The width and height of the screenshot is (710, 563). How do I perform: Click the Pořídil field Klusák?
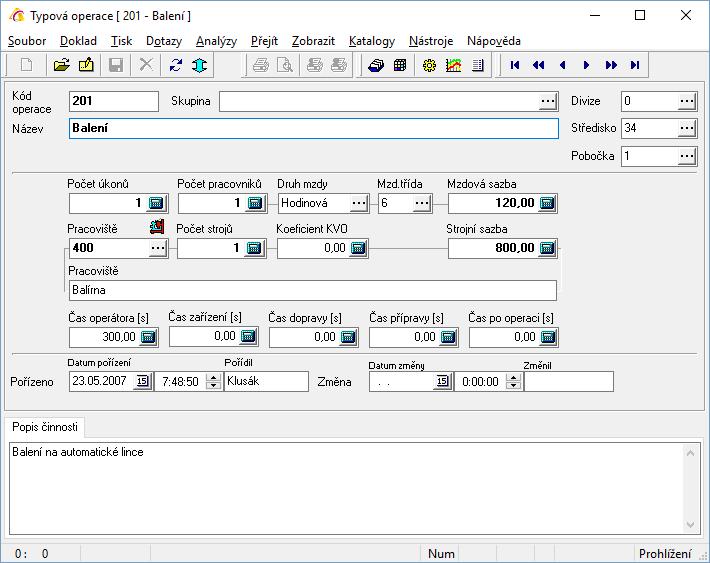click(266, 381)
